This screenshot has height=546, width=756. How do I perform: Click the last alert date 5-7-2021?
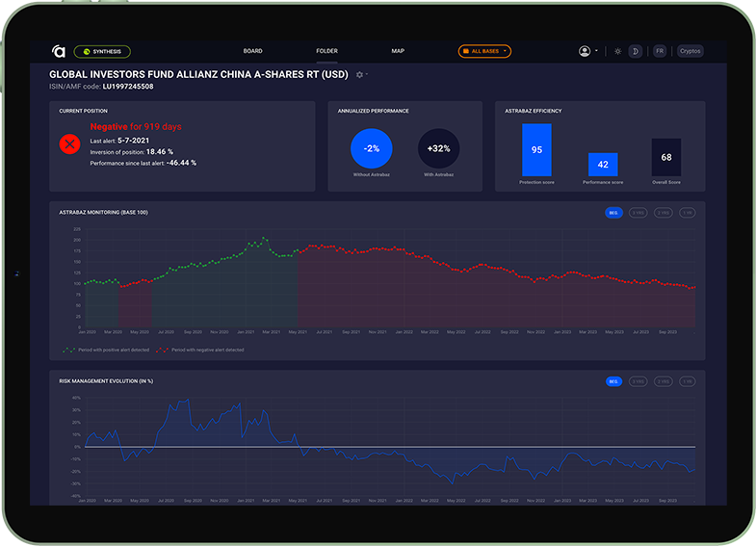point(134,141)
